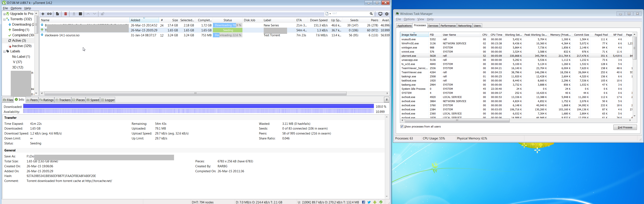
Task: Expand the Upgrade to Pro node
Action: [x=4, y=14]
